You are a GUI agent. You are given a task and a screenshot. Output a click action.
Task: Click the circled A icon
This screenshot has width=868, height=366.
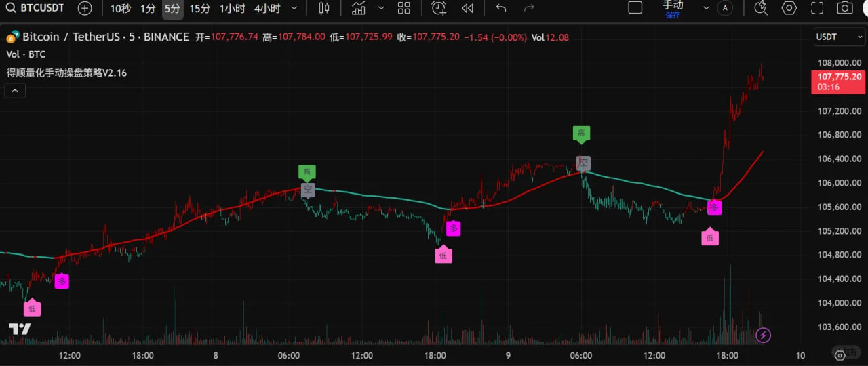[726, 8]
